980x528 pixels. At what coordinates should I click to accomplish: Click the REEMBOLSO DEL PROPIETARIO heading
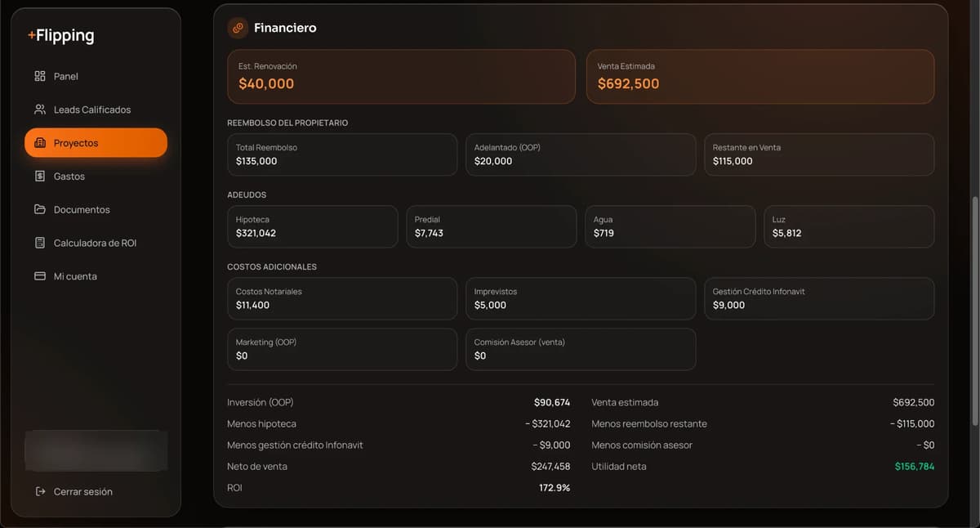pyautogui.click(x=287, y=123)
